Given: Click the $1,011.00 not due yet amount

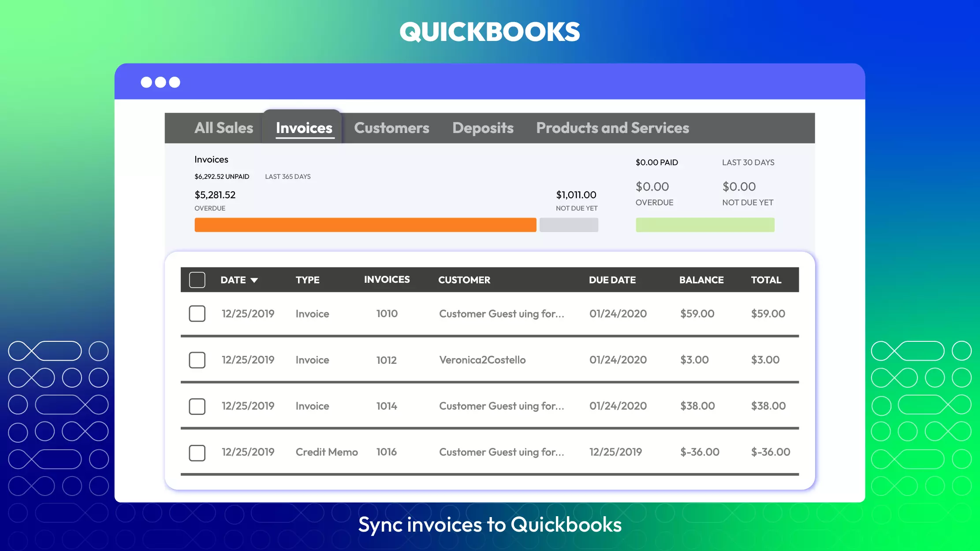Looking at the screenshot, I should tap(576, 195).
